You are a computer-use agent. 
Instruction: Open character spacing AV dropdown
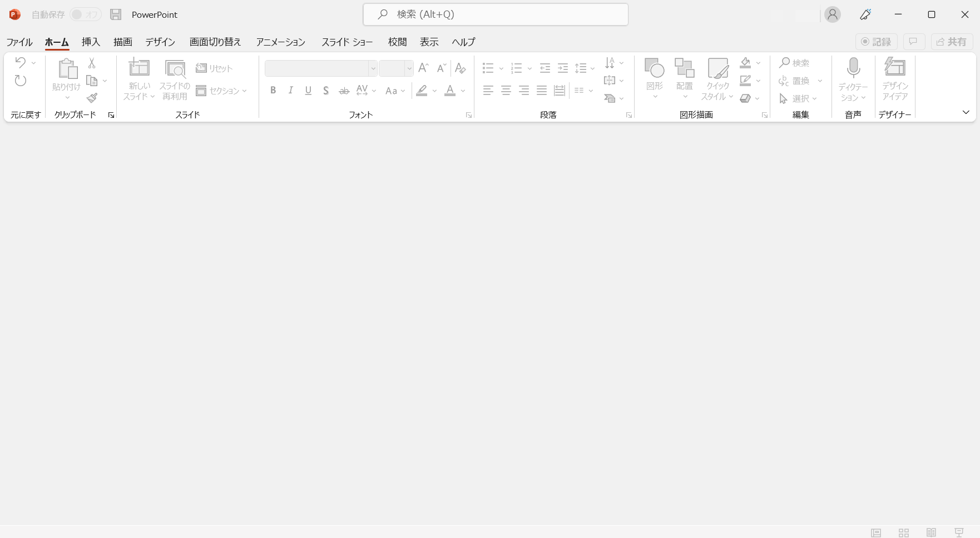coord(367,91)
